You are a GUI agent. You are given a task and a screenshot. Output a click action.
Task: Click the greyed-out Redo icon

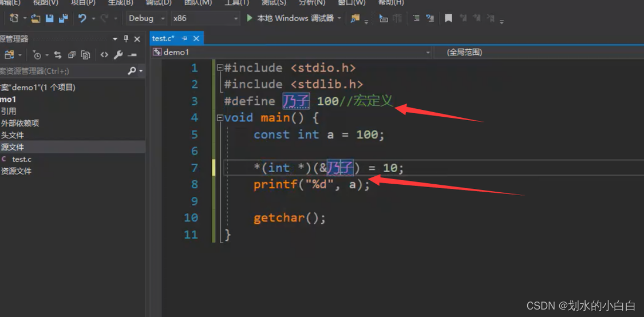click(104, 18)
